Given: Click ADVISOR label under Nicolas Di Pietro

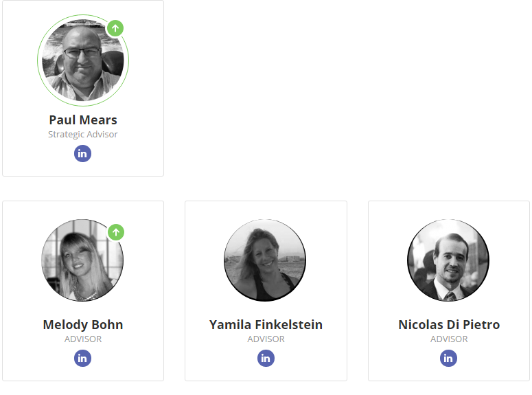Looking at the screenshot, I should coord(449,339).
